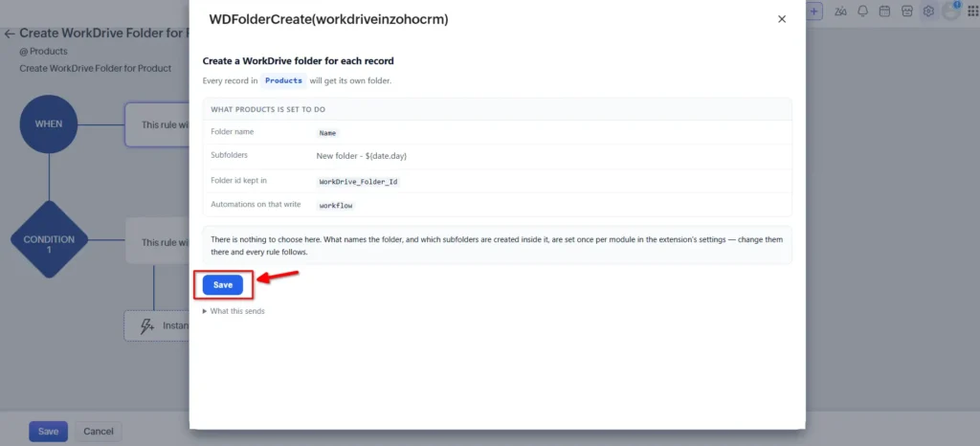This screenshot has height=446, width=980.
Task: Click the Instant actions lightning icon
Action: point(146,326)
